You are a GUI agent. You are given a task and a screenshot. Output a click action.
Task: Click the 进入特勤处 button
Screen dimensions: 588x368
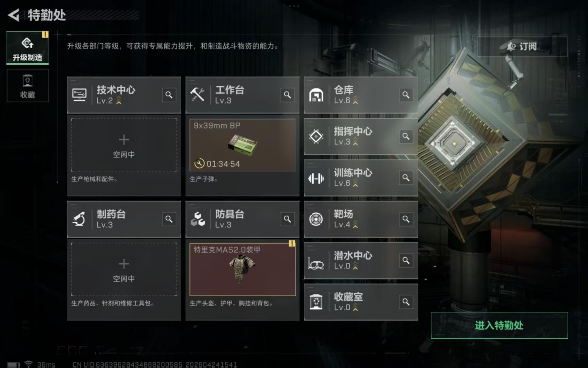(x=499, y=325)
